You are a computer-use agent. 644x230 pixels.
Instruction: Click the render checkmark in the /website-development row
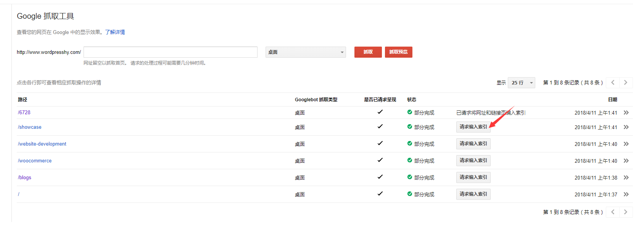[x=380, y=143]
